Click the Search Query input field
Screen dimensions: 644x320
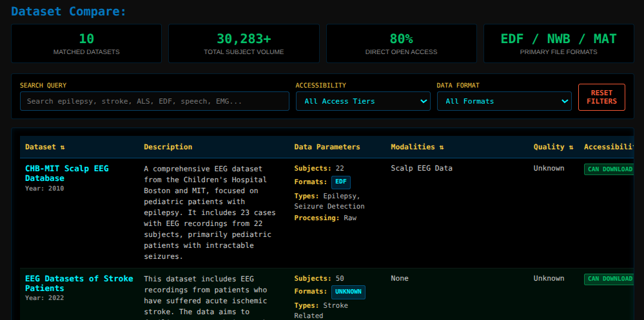click(x=155, y=101)
